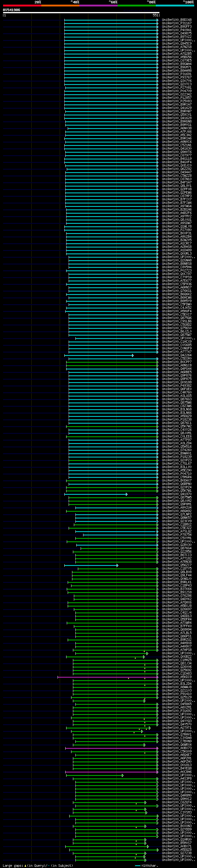Open hit UniRef100_B9GFF3
This screenshot has width=197, height=868.
point(176,26)
